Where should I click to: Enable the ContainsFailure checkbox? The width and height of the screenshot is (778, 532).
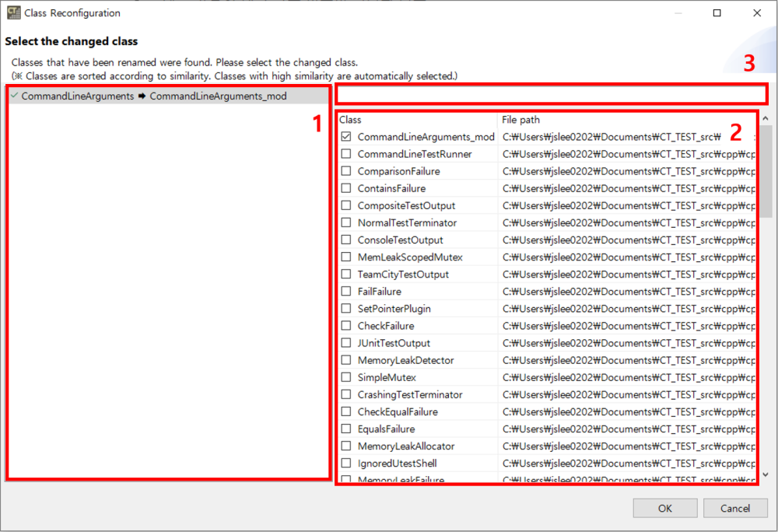346,188
